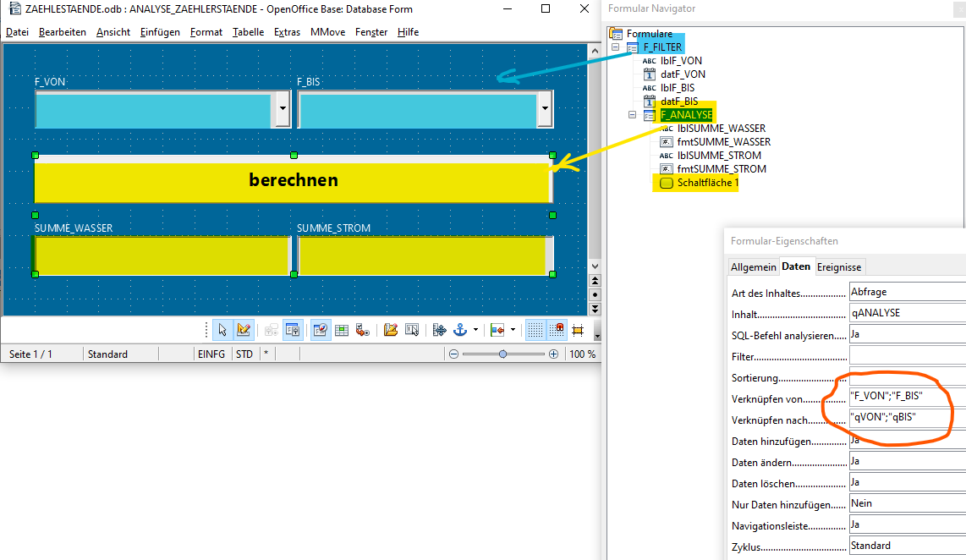Viewport: 966px width, 560px height.
Task: Open the Format menu
Action: [206, 32]
